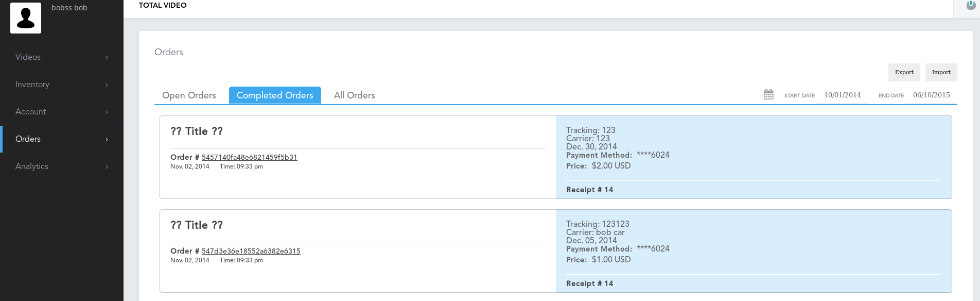Screen dimensions: 980x301
Task: Open order link 5457140fa48e6821459f5b31
Action: pyautogui.click(x=249, y=157)
